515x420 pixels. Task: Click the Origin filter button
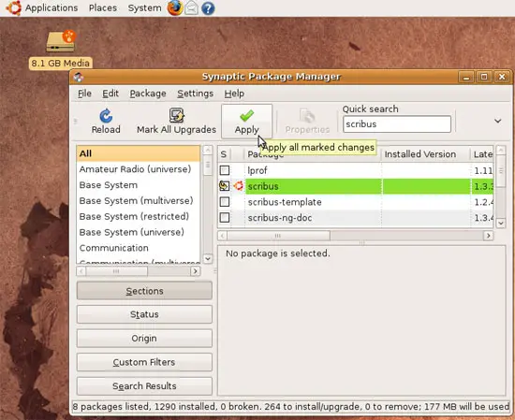coord(144,339)
